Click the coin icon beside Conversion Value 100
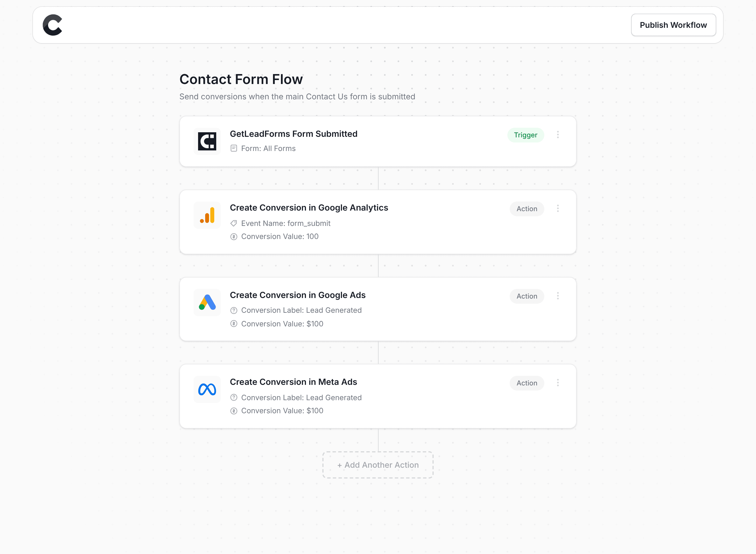Image resolution: width=756 pixels, height=554 pixels. coord(234,236)
